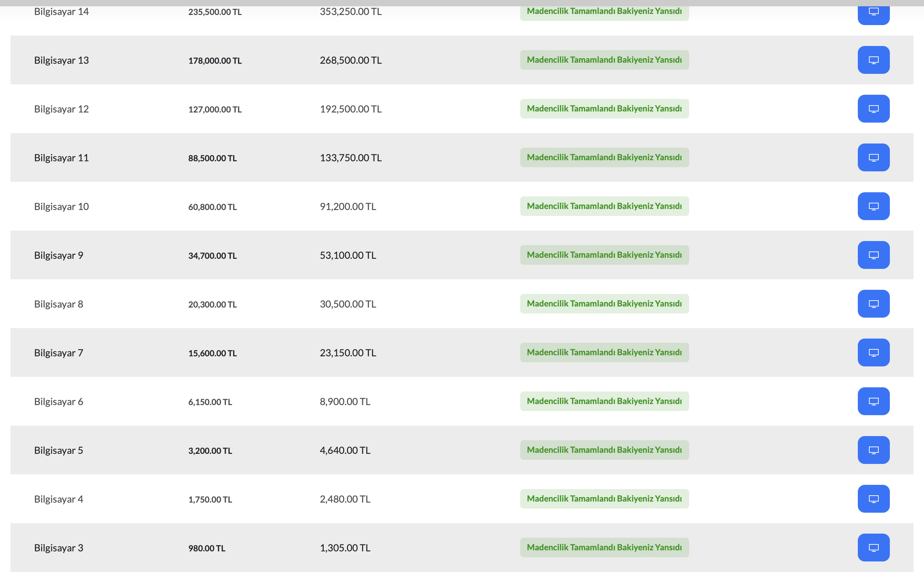Click monitor icon beside Bilgisayar 9
The image size is (924, 574).
coord(873,255)
